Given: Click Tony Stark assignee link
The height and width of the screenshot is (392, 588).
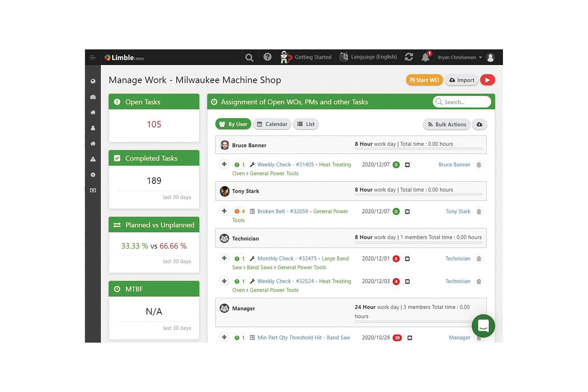Looking at the screenshot, I should pyautogui.click(x=458, y=211).
